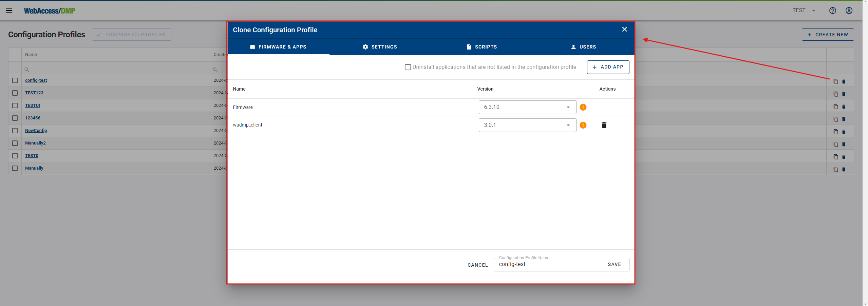Click the ADD APP button
The width and height of the screenshot is (868, 306).
click(x=608, y=67)
